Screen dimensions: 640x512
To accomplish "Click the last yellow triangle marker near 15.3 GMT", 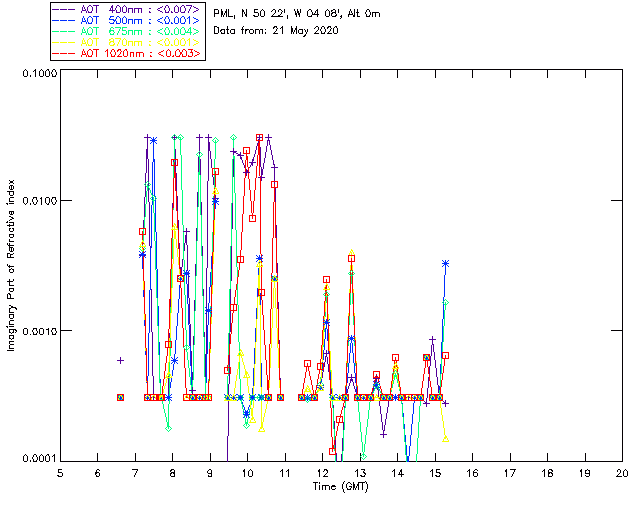I will [x=445, y=438].
